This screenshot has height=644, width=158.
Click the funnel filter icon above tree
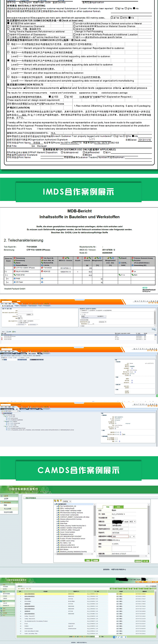[x=61, y=501]
